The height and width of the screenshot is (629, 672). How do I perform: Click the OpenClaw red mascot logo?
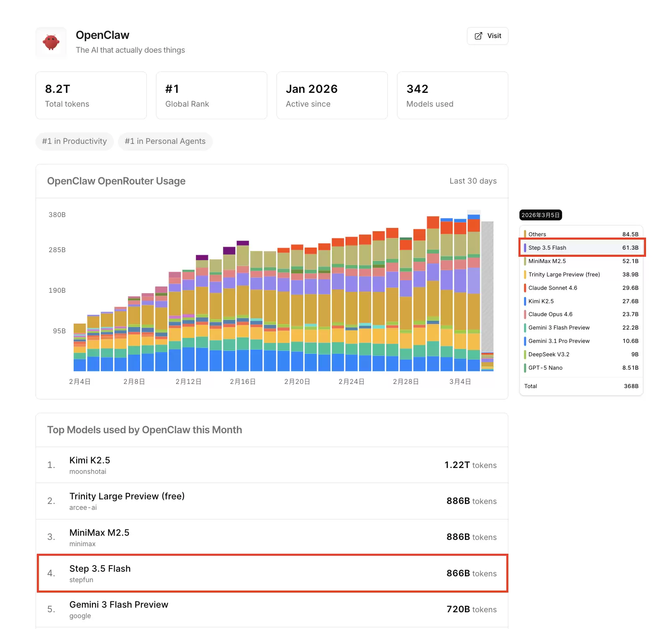[x=51, y=42]
